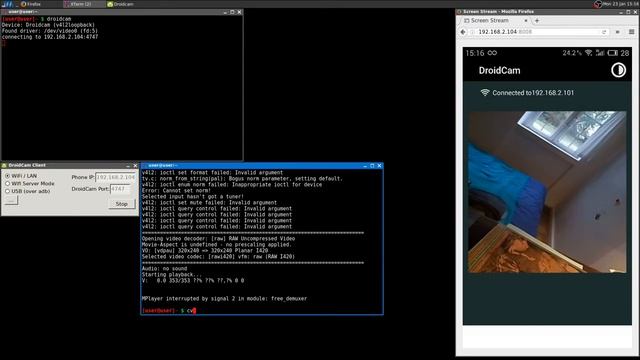Click the Firefox window title bar icon

459,12
